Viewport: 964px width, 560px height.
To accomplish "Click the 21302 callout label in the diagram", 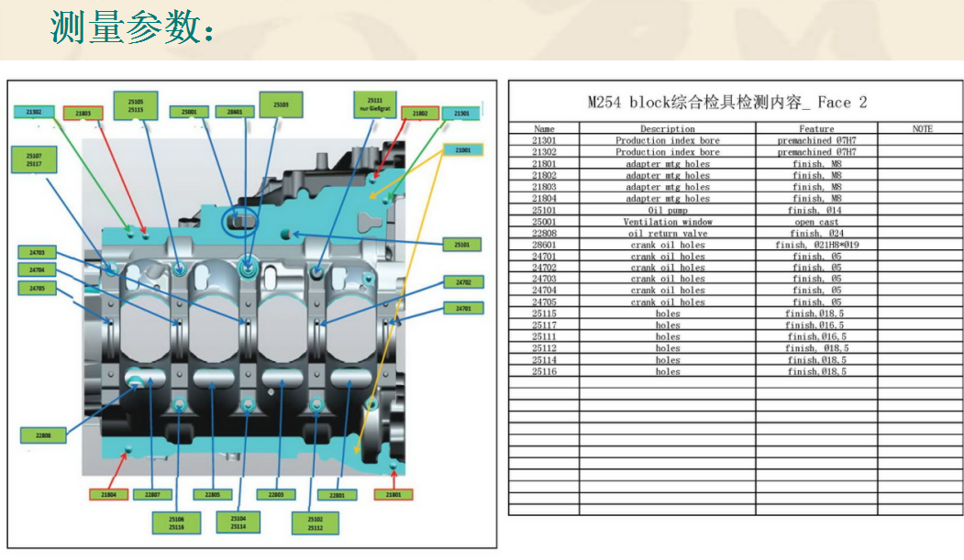I will tap(34, 113).
